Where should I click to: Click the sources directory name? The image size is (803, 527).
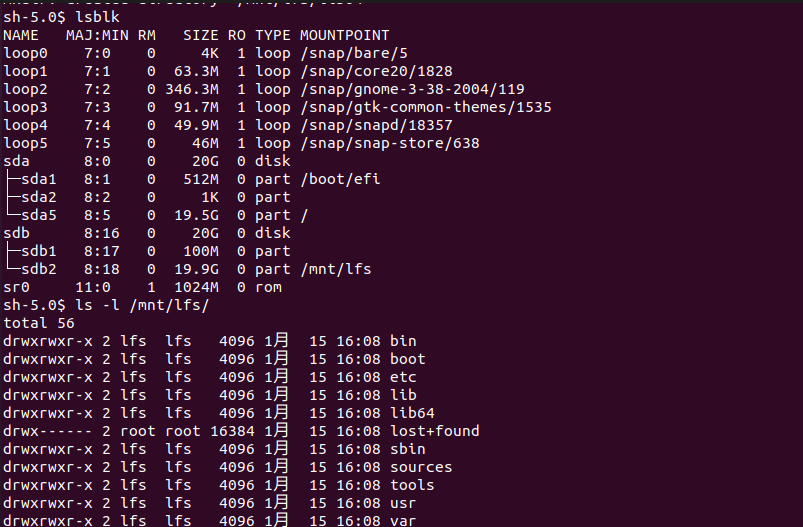tap(421, 467)
